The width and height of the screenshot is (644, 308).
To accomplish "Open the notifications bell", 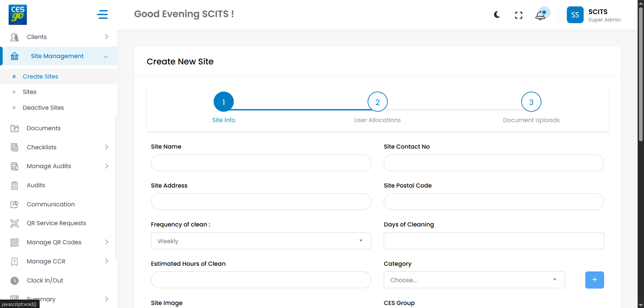I will (540, 15).
